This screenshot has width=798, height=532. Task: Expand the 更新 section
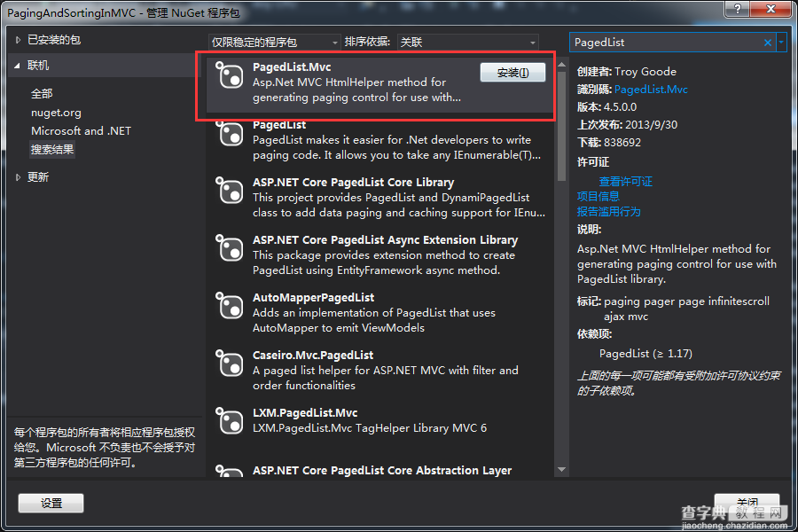(18, 177)
